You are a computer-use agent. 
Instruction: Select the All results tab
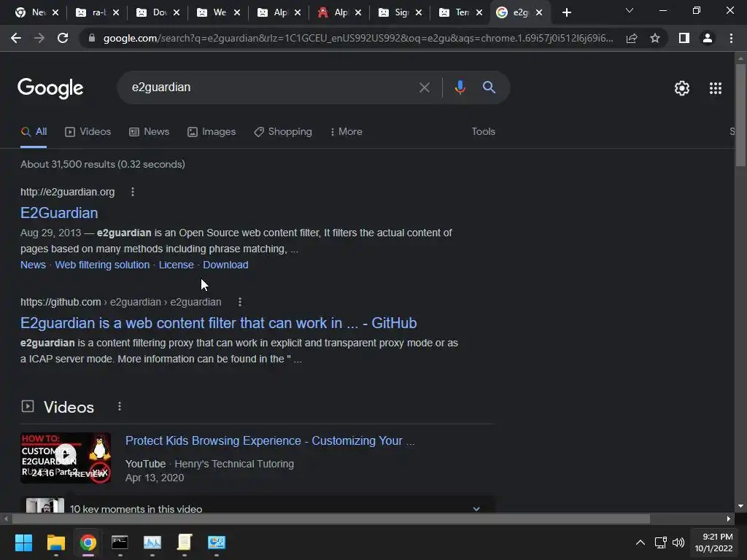point(34,132)
